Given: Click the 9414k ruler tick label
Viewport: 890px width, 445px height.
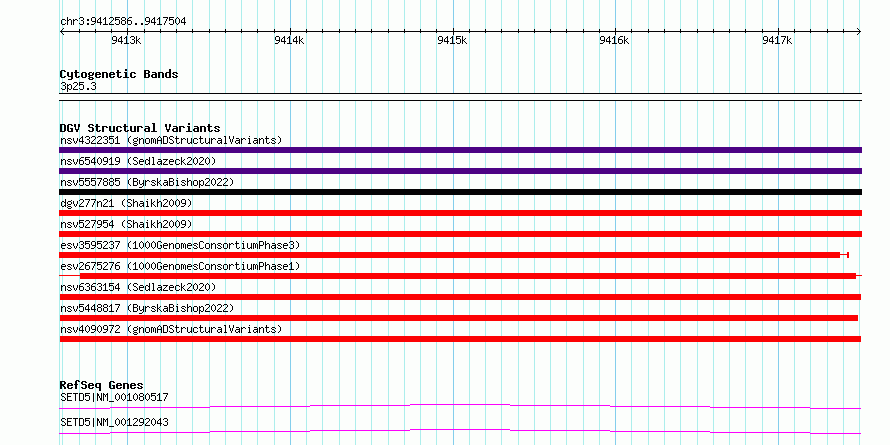Looking at the screenshot, I should [289, 40].
